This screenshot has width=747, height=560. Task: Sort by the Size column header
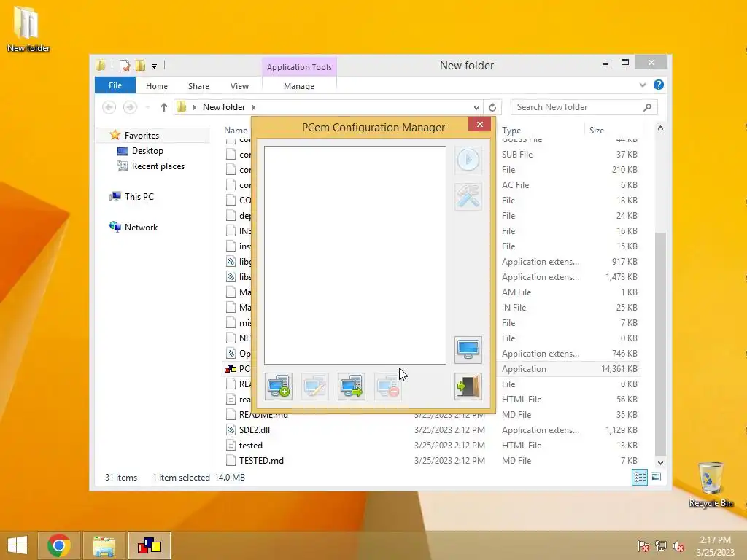(597, 130)
